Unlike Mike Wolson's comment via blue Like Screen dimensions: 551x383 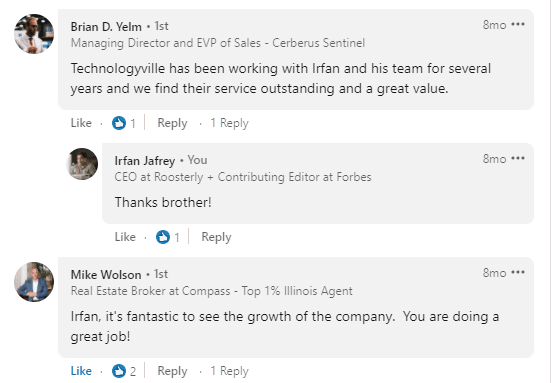pos(81,371)
